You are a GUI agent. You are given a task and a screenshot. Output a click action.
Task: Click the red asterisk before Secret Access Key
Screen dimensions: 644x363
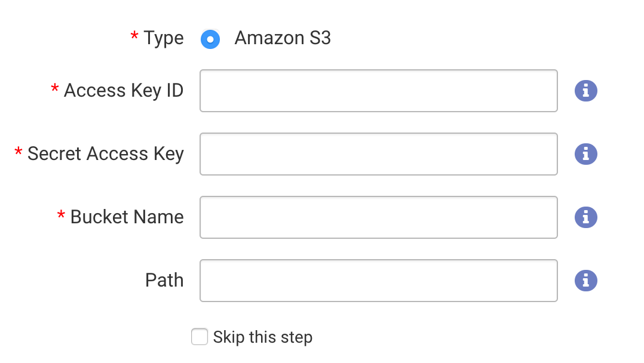(x=19, y=152)
